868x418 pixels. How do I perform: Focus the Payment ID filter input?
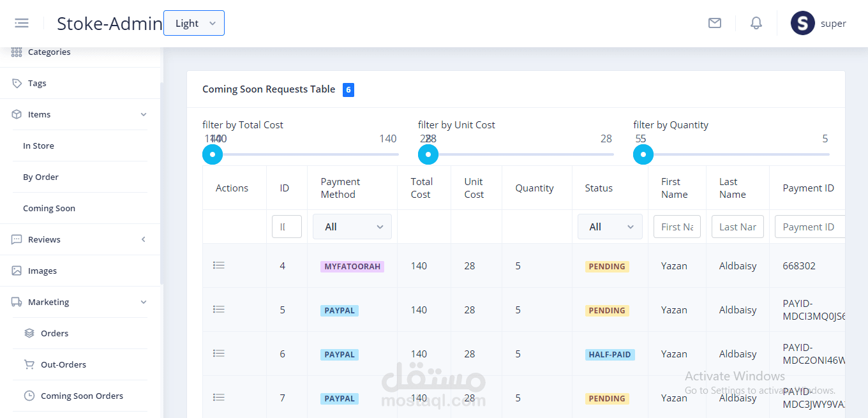point(810,227)
